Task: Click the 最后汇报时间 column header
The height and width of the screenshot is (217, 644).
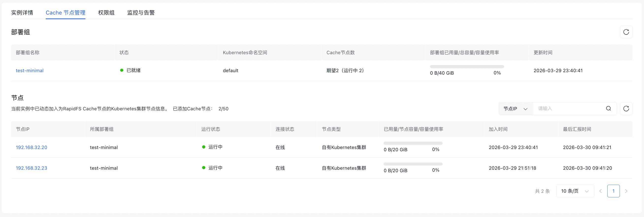Action: click(577, 129)
